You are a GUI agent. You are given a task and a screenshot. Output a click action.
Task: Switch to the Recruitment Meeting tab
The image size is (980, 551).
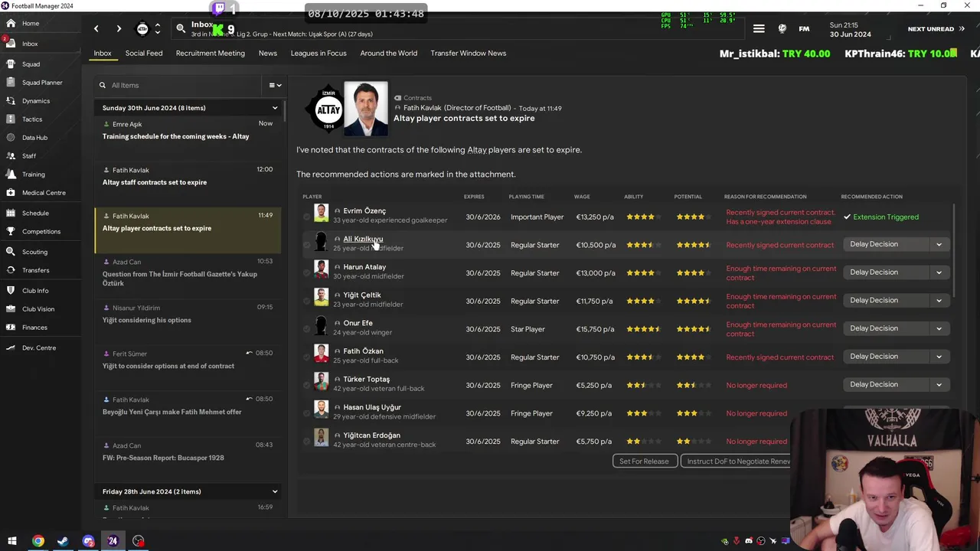[x=210, y=54]
